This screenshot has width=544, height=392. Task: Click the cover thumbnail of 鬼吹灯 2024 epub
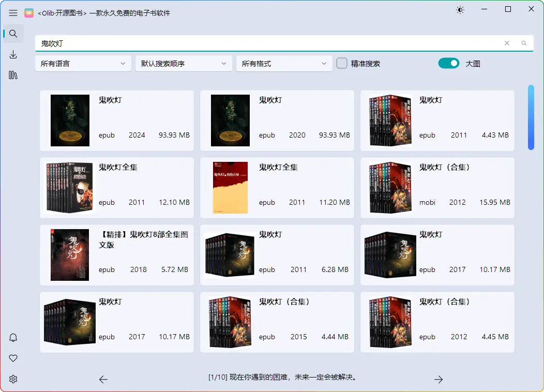(x=69, y=120)
